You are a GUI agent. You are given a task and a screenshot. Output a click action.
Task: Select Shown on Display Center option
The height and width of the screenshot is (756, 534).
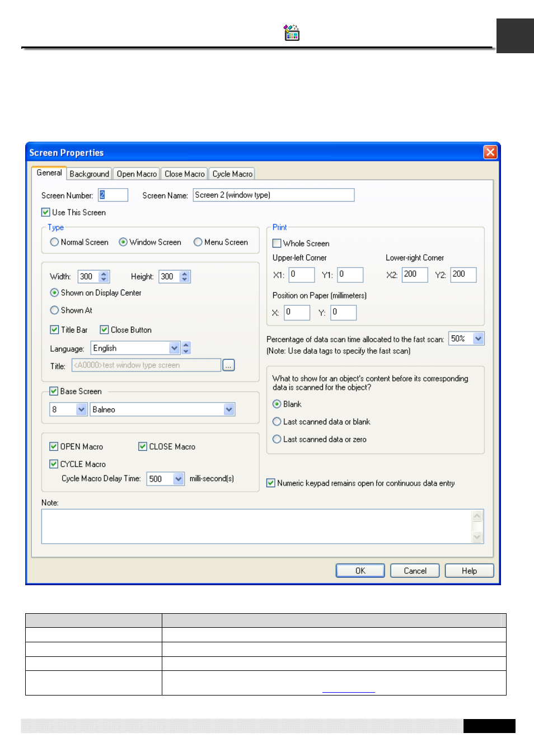click(54, 292)
